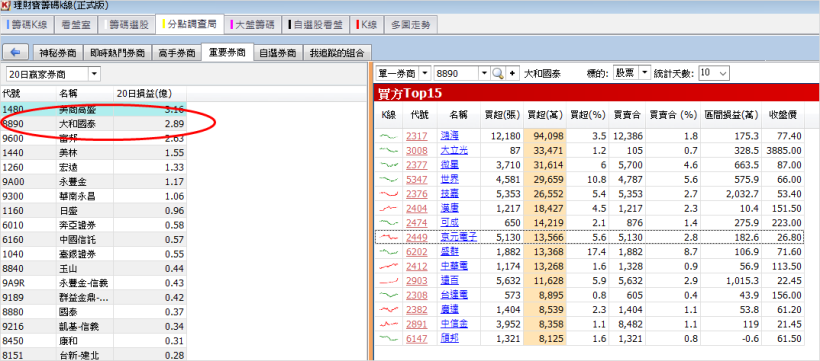Click stock code link 5347

417,179
